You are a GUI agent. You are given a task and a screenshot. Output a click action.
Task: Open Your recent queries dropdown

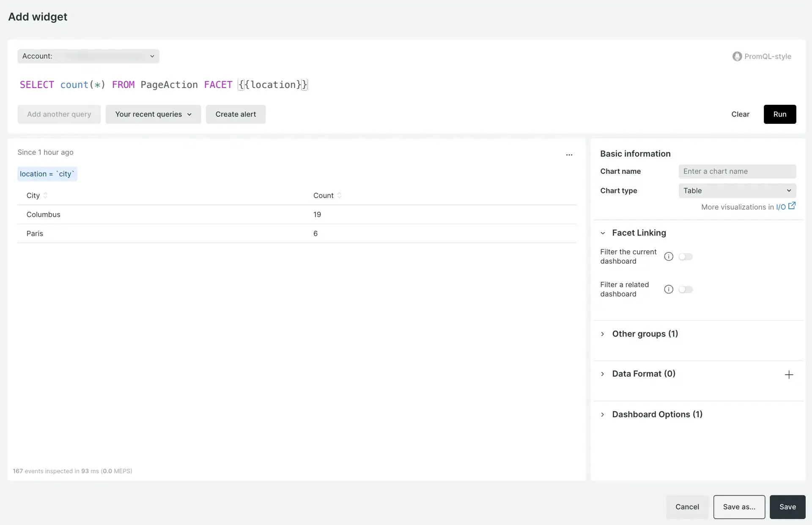[x=153, y=114]
